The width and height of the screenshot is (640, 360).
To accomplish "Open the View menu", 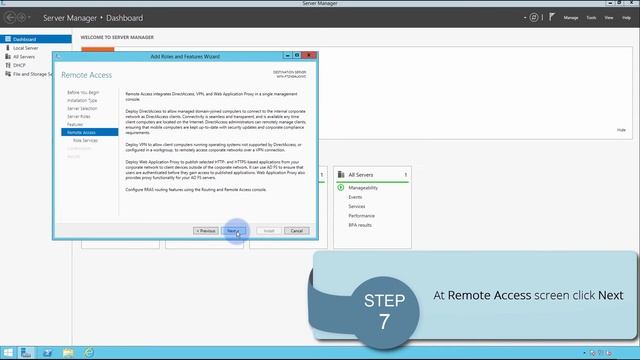I will click(x=609, y=18).
